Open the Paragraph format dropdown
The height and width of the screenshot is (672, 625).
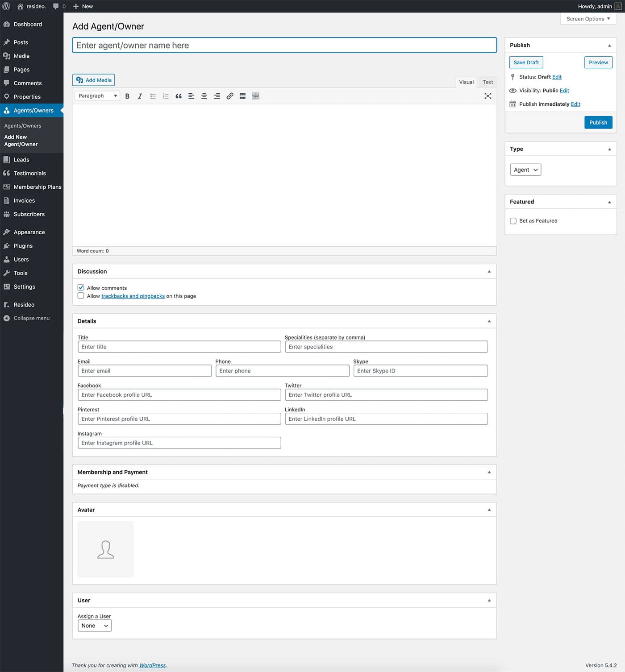pyautogui.click(x=97, y=96)
